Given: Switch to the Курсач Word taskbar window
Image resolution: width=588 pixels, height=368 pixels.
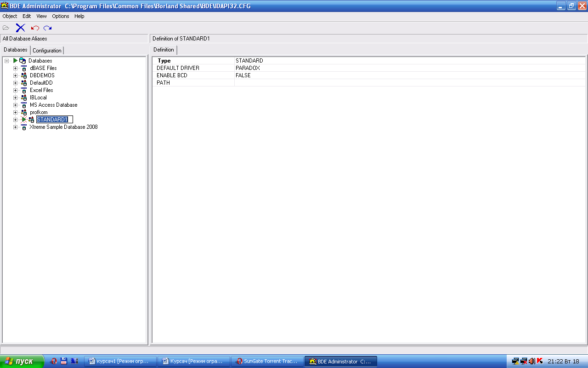Looking at the screenshot, I should pyautogui.click(x=193, y=361).
